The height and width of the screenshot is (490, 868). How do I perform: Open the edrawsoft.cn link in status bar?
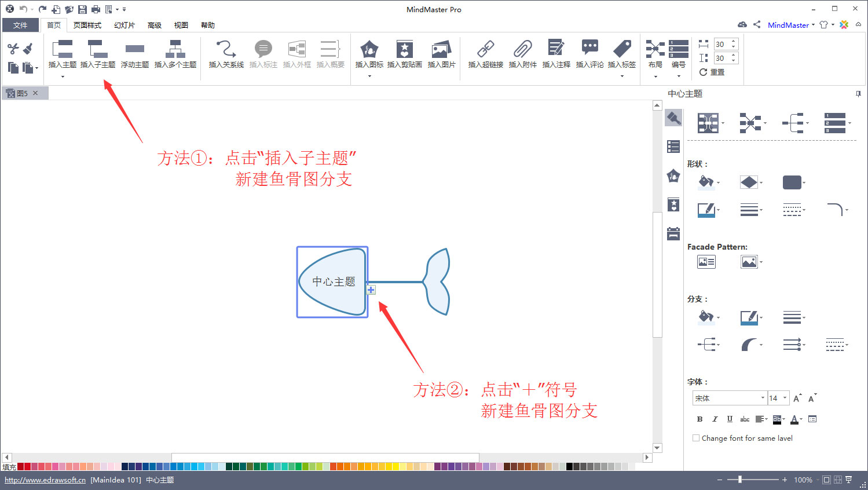(45, 480)
